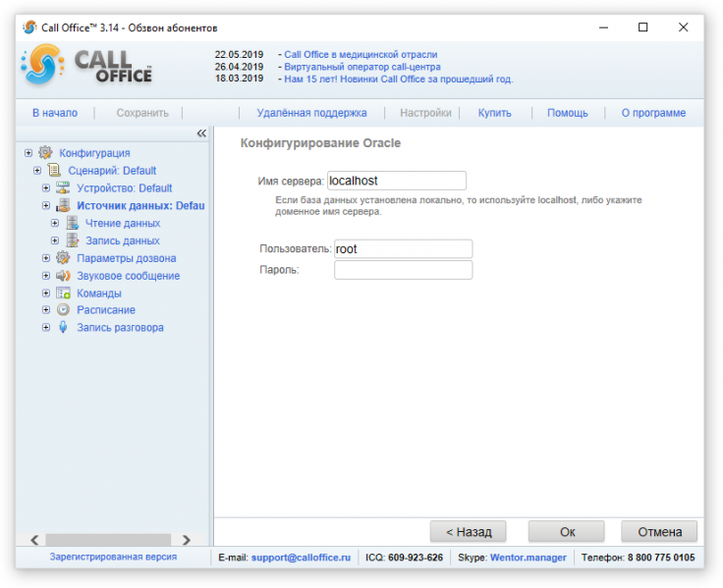Click Купить menu item

pyautogui.click(x=495, y=113)
